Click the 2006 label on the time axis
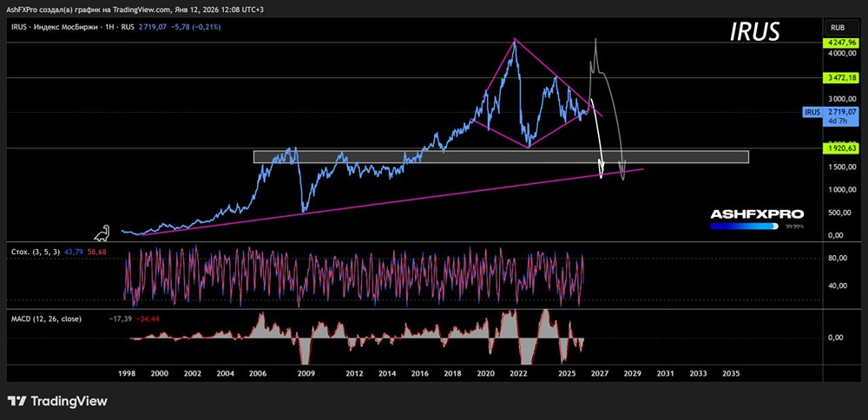 (x=258, y=373)
